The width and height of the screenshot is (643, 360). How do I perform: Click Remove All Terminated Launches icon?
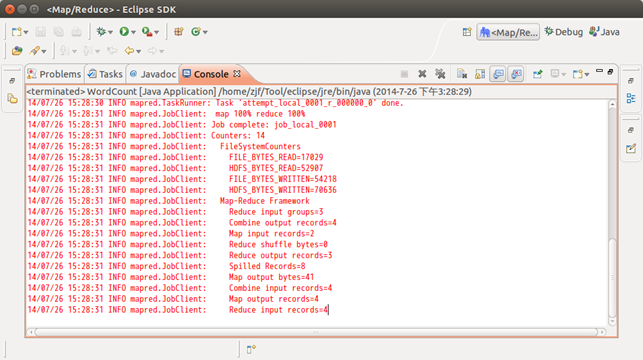pyautogui.click(x=440, y=74)
